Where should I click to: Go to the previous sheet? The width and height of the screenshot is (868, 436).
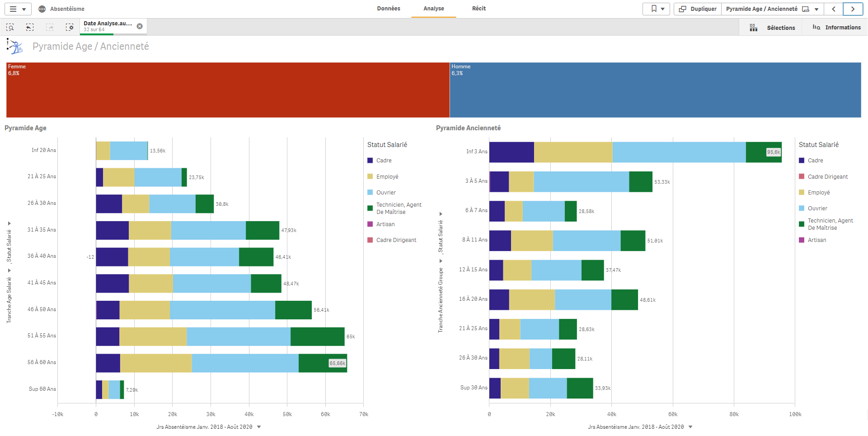(834, 9)
